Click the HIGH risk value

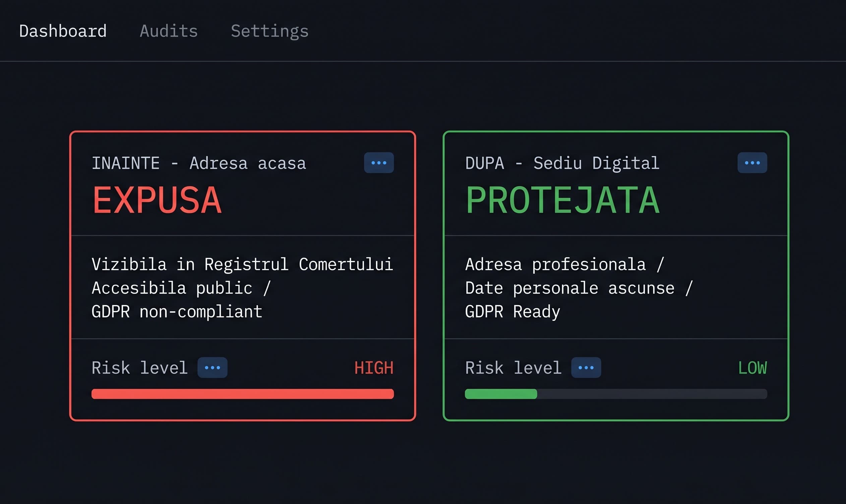pyautogui.click(x=374, y=368)
